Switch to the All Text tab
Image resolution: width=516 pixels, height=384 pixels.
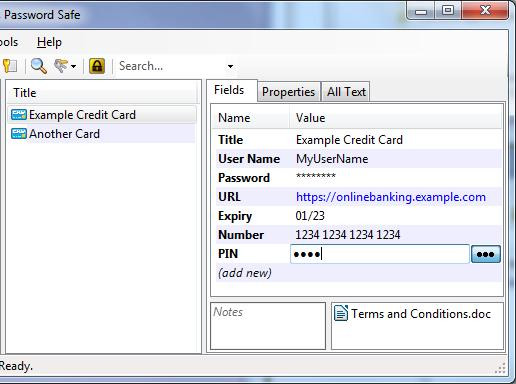pos(346,92)
